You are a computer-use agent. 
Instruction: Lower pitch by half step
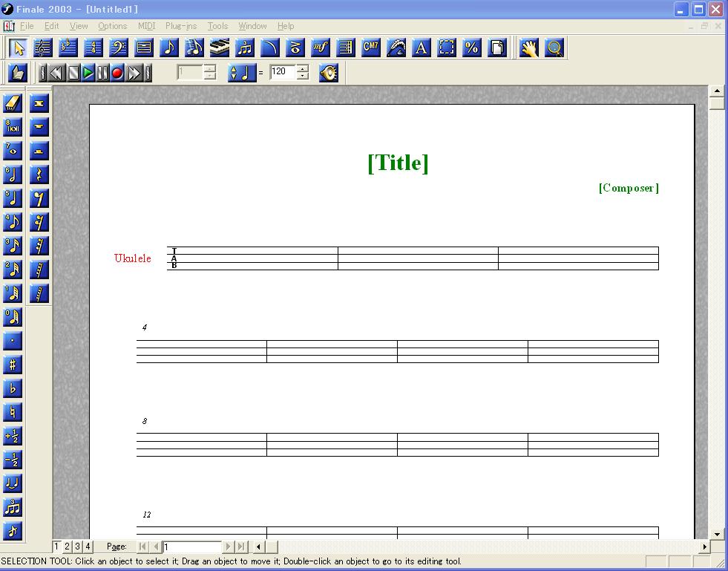pyautogui.click(x=13, y=460)
